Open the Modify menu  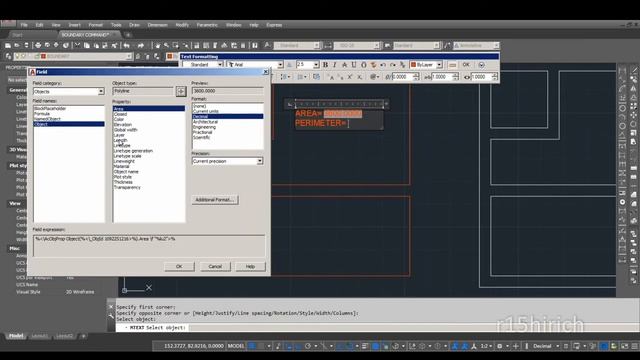(182, 25)
